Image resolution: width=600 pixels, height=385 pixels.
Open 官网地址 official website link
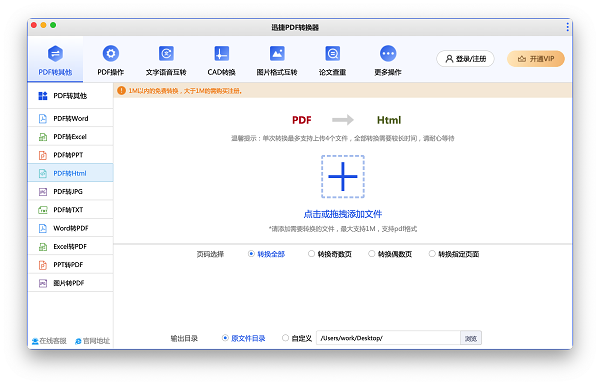click(x=93, y=341)
